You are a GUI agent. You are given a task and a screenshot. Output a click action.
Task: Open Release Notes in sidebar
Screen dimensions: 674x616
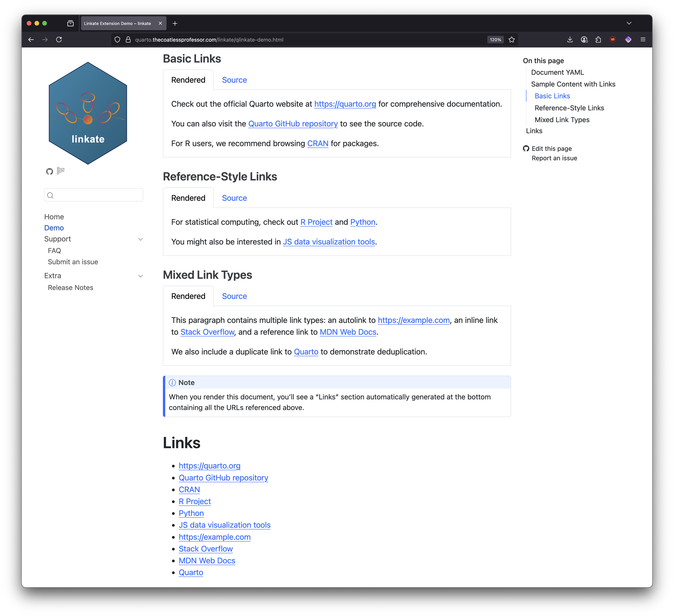pos(70,287)
